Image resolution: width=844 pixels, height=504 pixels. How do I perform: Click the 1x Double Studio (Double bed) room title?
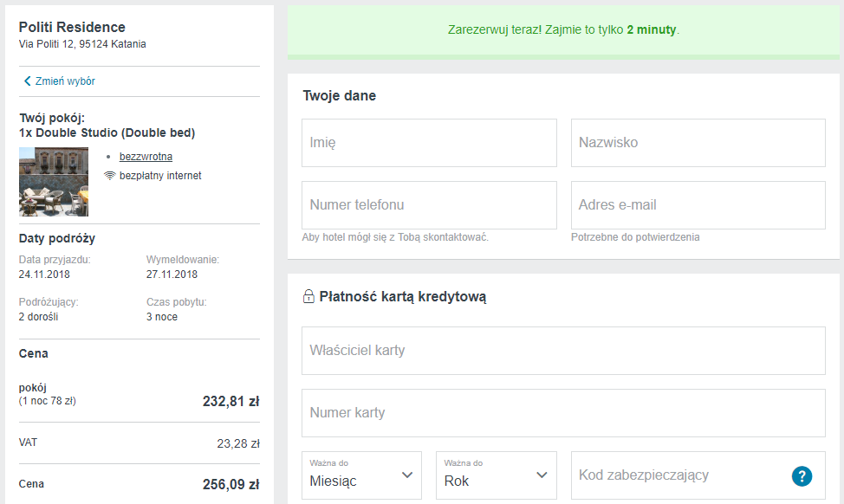pyautogui.click(x=107, y=132)
